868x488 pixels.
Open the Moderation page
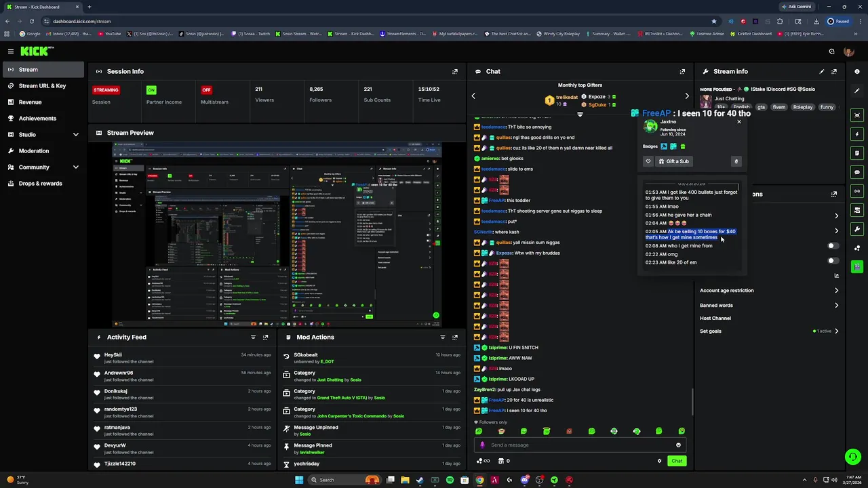pyautogui.click(x=42, y=150)
